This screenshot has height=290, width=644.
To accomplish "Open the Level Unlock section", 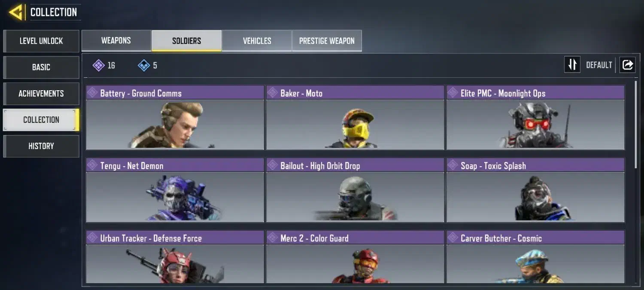I will pyautogui.click(x=41, y=41).
